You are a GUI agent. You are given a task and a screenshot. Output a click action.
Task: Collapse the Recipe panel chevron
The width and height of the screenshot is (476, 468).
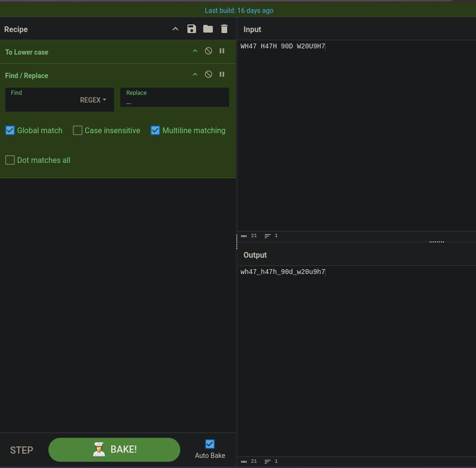click(x=175, y=29)
